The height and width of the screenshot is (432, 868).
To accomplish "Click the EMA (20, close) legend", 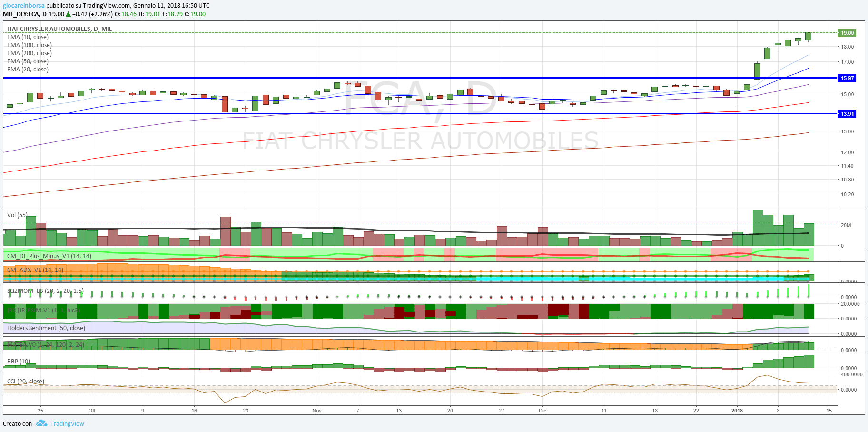I will [28, 70].
